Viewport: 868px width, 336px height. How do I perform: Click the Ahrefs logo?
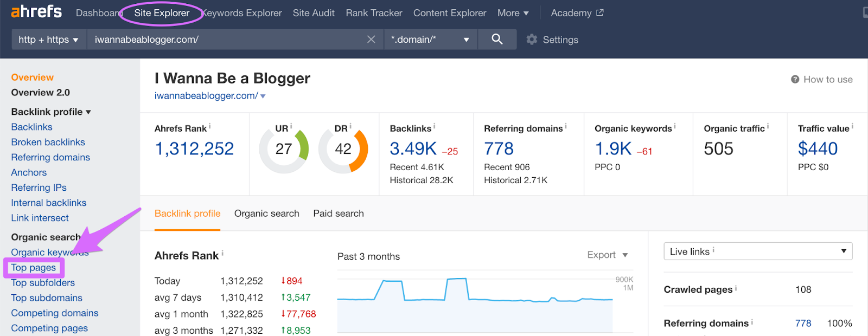pos(36,11)
